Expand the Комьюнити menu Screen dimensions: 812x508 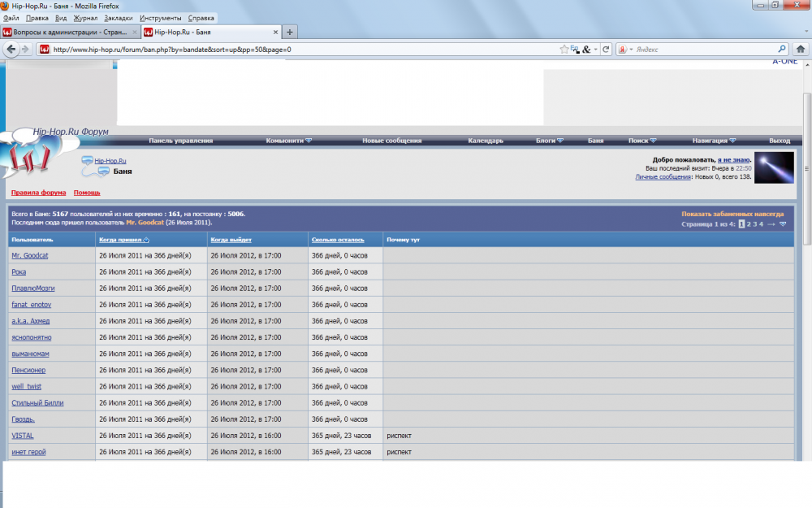(x=288, y=141)
